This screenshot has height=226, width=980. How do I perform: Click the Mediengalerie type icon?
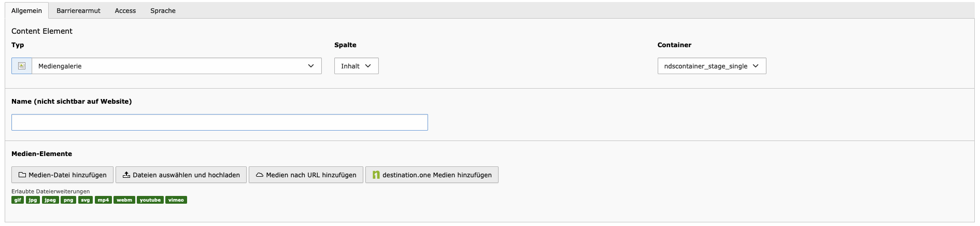(22, 66)
